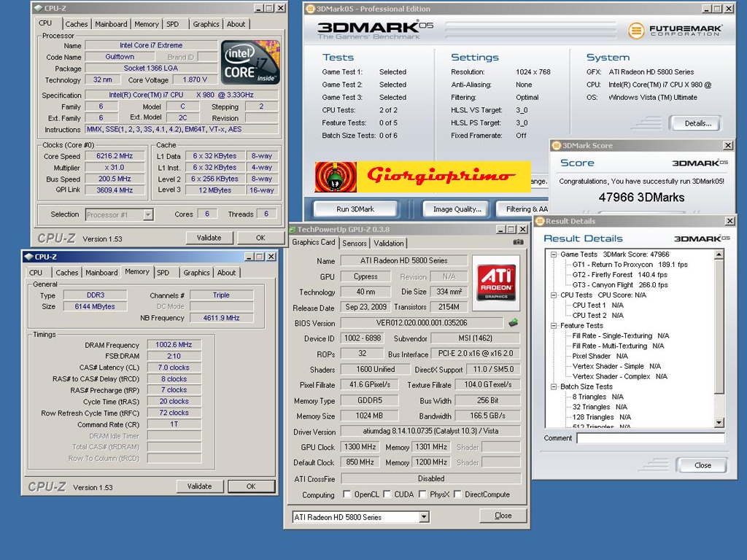Switch to the Sensors tab in GPU-Z
This screenshot has height=560, width=747.
click(355, 244)
